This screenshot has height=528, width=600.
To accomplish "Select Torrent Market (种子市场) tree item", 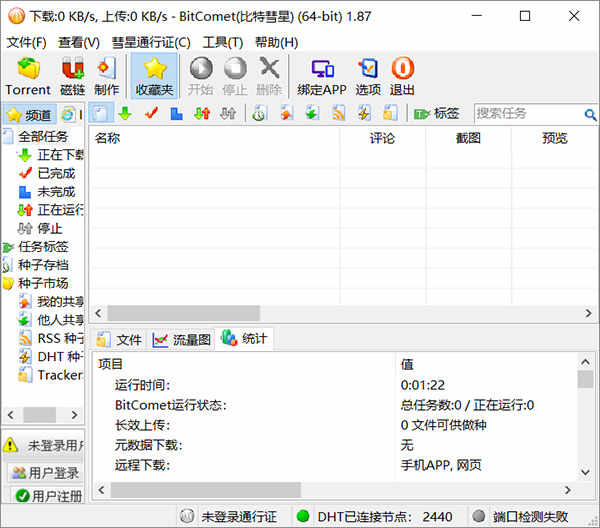I will point(36,283).
